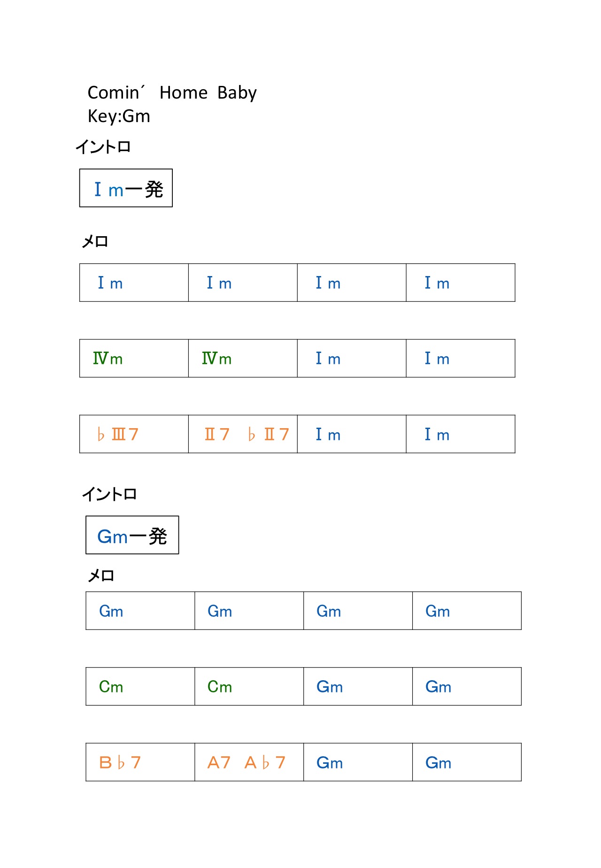Select the first Ⅳm chord cell

click(x=134, y=358)
